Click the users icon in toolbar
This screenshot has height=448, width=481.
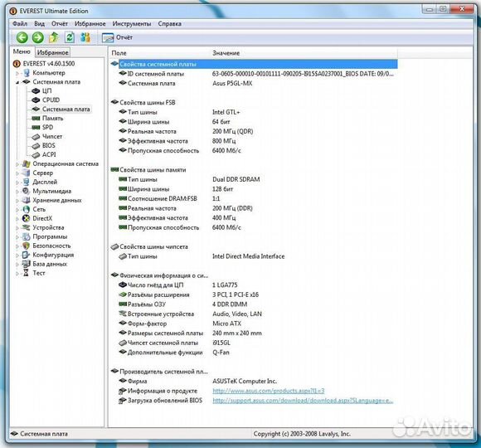(85, 37)
